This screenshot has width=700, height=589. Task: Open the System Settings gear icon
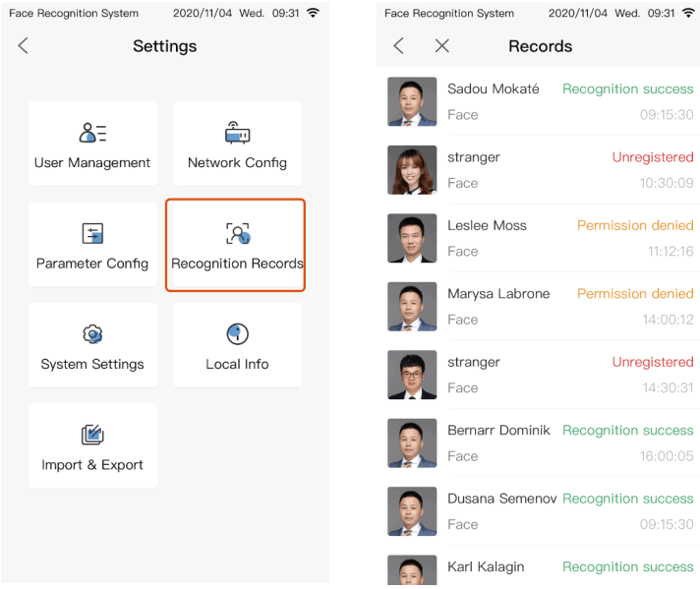(x=92, y=334)
